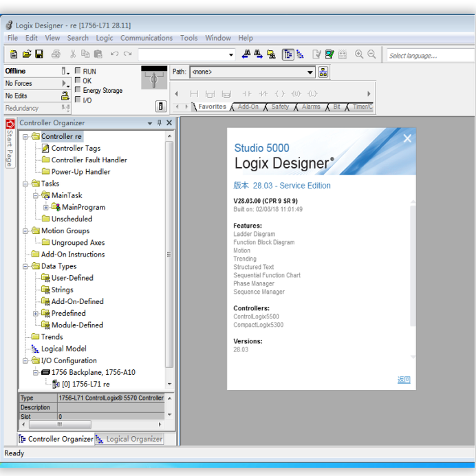The image size is (476, 476).
Task: Open the Logic menu
Action: pos(105,38)
